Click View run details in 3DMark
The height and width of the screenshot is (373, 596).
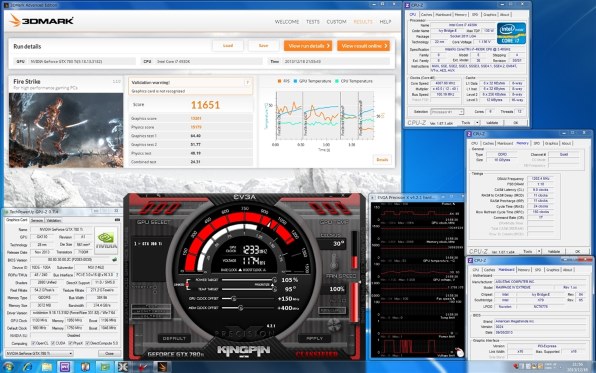pyautogui.click(x=308, y=46)
